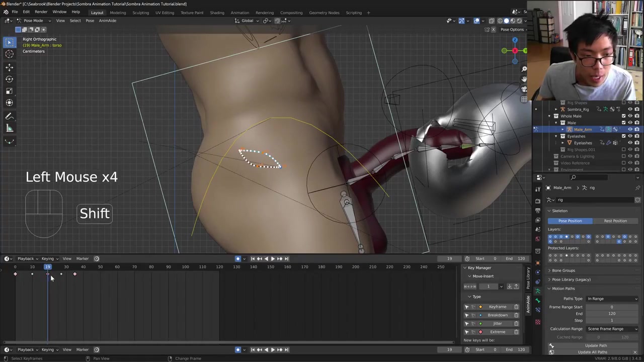Viewport: 644px width, 362px height.
Task: Switch to the Sculpting workspace tab
Action: pyautogui.click(x=140, y=13)
